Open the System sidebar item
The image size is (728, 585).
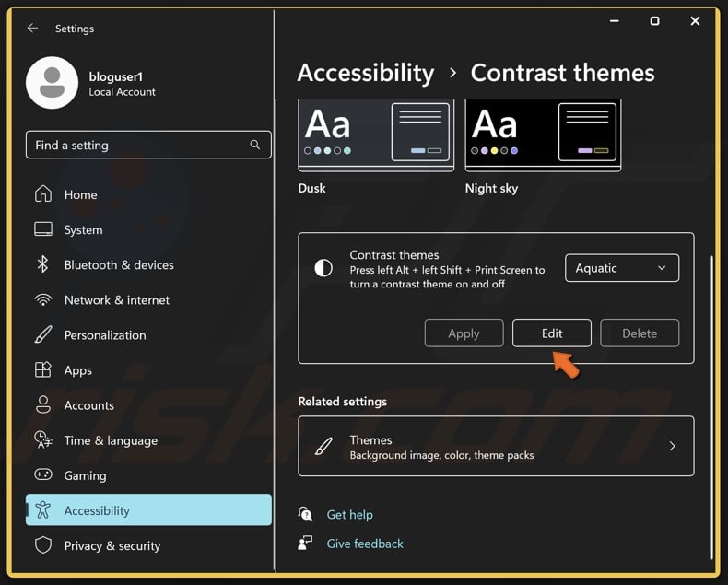coord(83,229)
